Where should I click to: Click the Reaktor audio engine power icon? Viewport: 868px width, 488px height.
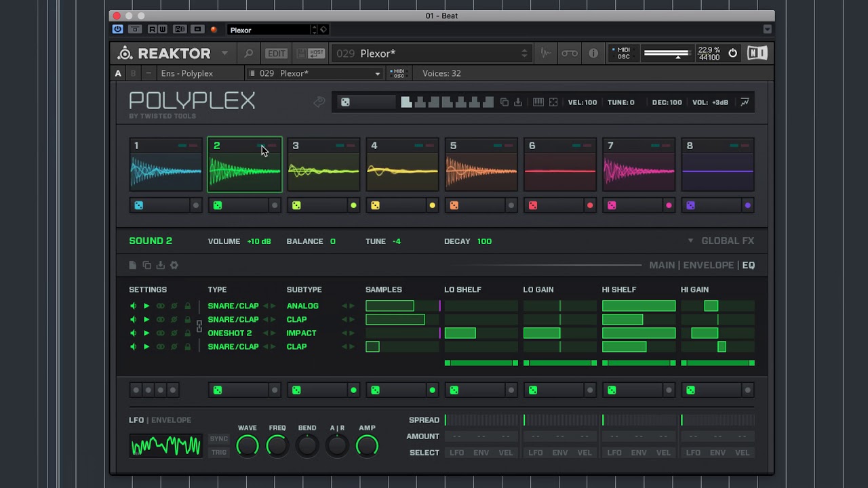click(732, 53)
